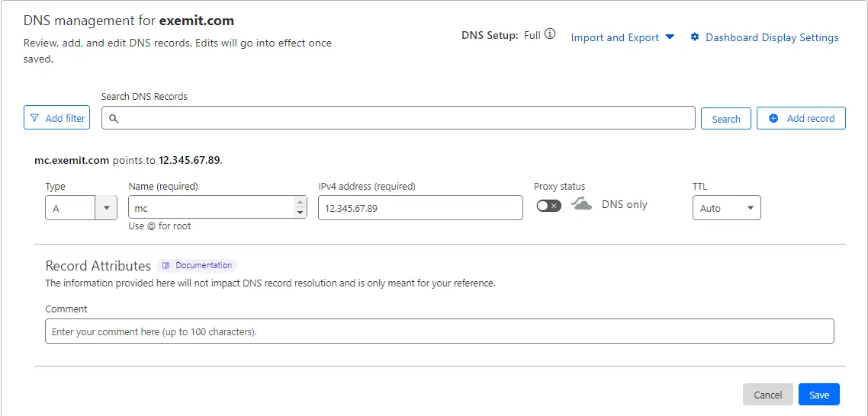Open the Documentation link

[x=197, y=266]
